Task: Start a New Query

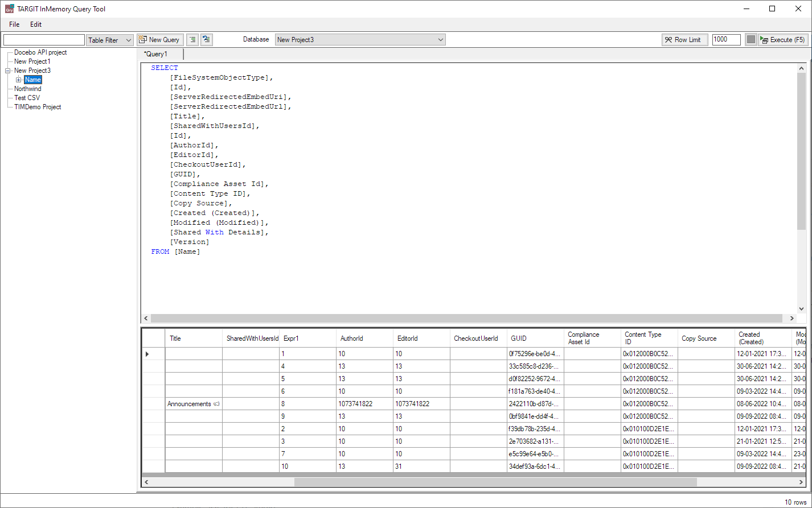Action: pyautogui.click(x=160, y=40)
